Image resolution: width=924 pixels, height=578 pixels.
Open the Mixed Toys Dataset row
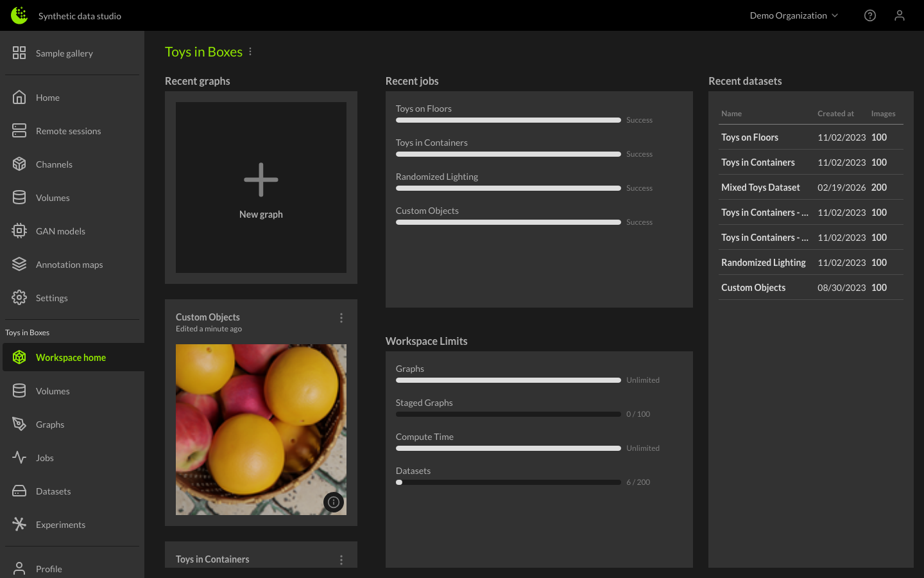[x=760, y=188]
